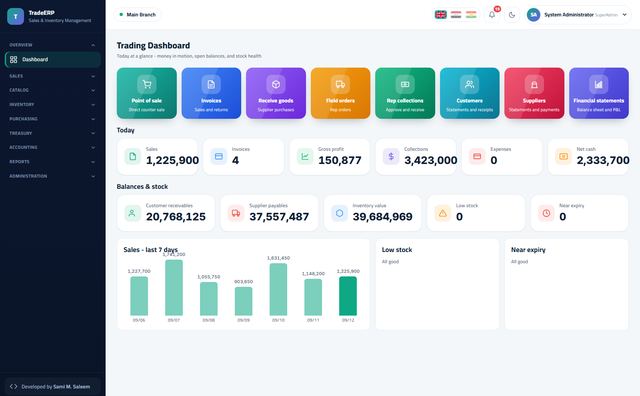The width and height of the screenshot is (640, 396).
Task: Click the Main Branch selector button
Action: (x=137, y=15)
